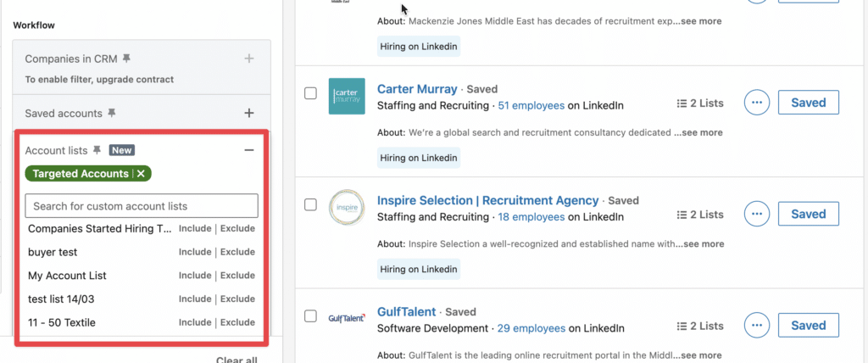The height and width of the screenshot is (363, 868).
Task: Select the GulfTalent checkbox
Action: click(310, 316)
